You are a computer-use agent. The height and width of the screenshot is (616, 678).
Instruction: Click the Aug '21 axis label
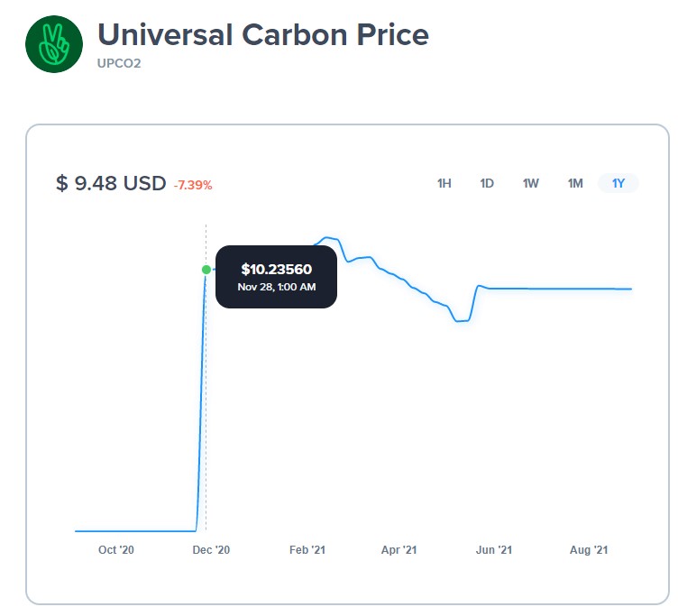pos(589,550)
